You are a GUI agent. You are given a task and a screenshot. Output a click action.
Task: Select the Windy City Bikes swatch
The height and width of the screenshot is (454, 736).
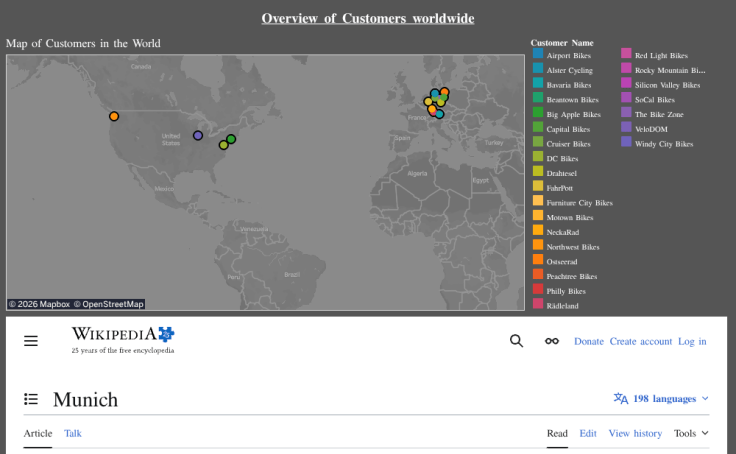point(626,142)
